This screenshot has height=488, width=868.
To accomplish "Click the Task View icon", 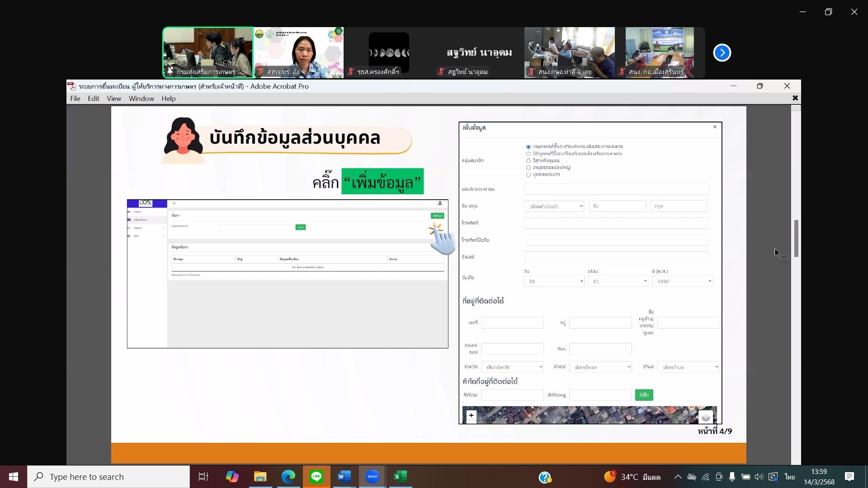I will point(203,477).
